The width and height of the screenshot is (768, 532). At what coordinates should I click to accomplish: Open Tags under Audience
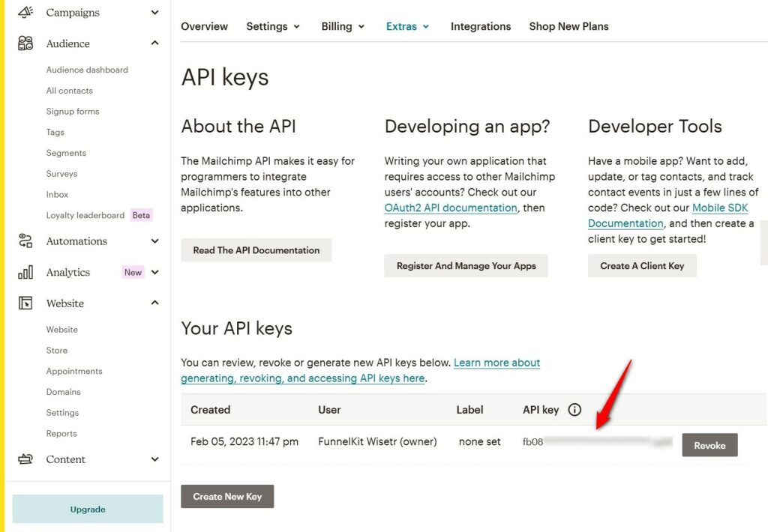coord(55,132)
